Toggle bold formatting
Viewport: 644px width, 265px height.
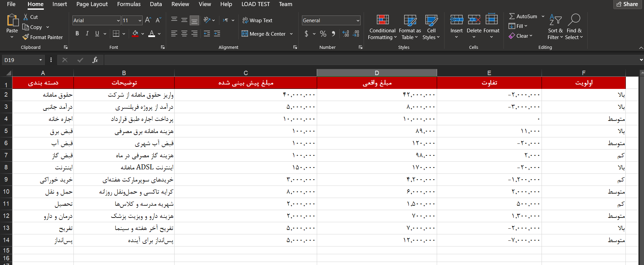(77, 34)
